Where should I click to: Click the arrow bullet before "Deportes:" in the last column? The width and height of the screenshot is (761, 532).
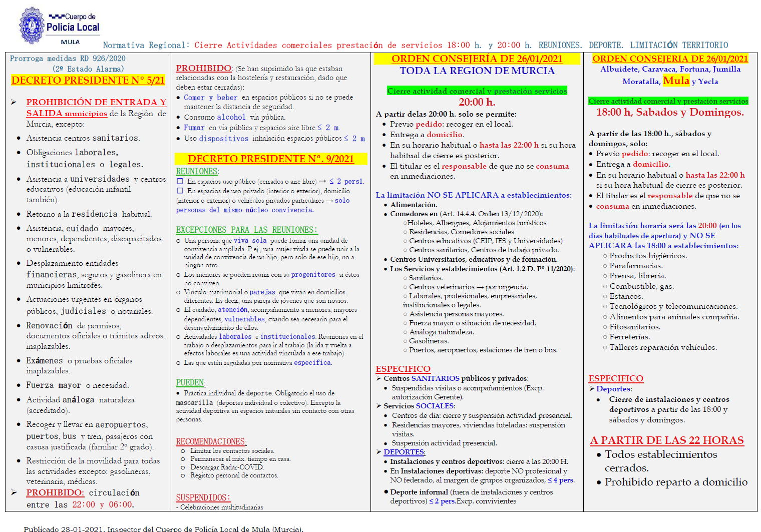[592, 389]
